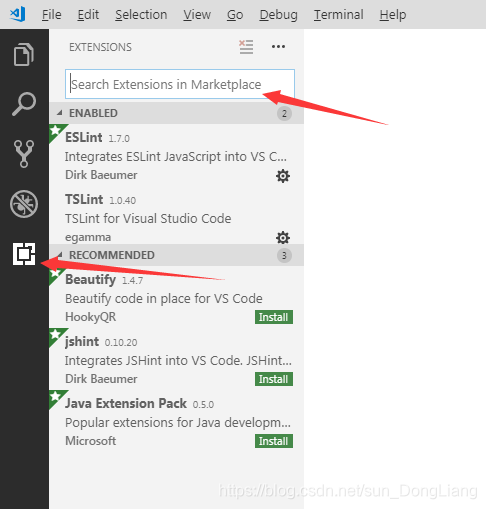Select the jshint extension name
Image resolution: width=486 pixels, height=509 pixels.
click(x=82, y=342)
